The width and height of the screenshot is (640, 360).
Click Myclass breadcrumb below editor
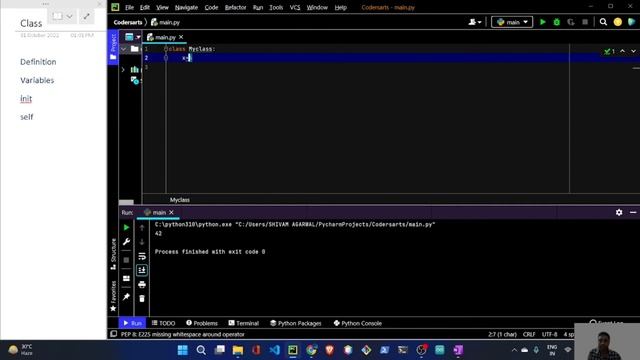[x=180, y=200]
